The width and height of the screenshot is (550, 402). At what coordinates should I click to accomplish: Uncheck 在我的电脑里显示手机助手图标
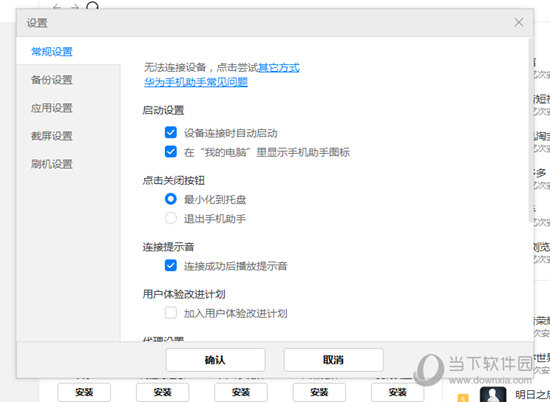coord(170,152)
